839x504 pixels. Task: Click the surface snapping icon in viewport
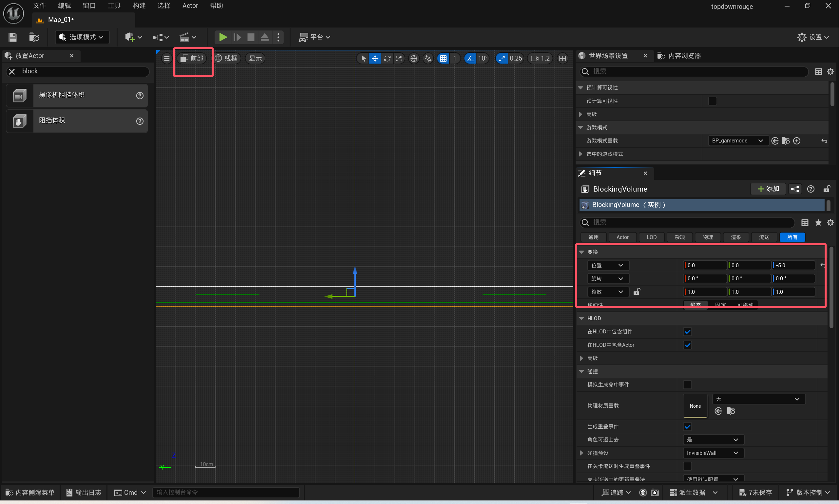428,58
